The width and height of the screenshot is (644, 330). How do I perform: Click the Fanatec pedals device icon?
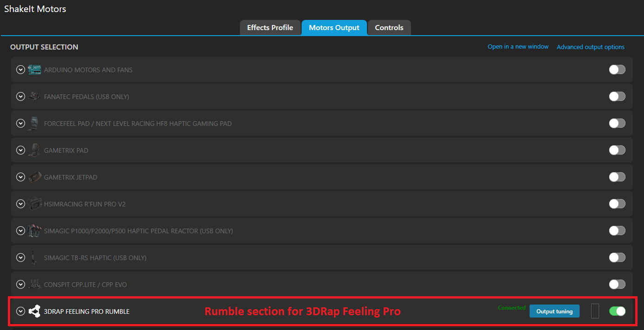pos(34,97)
